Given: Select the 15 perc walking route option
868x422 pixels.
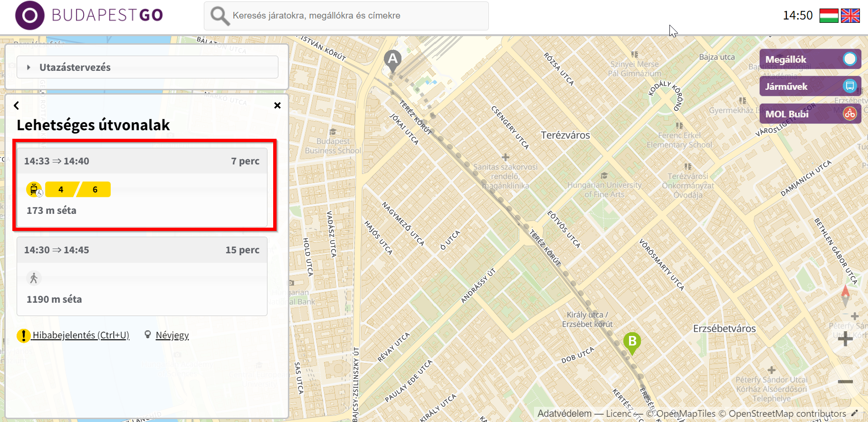Looking at the screenshot, I should [142, 276].
